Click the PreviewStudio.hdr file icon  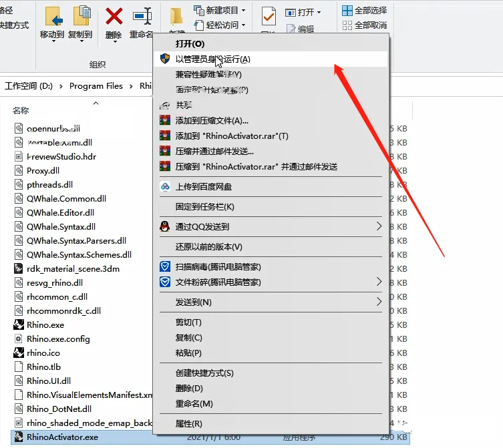pyautogui.click(x=19, y=156)
